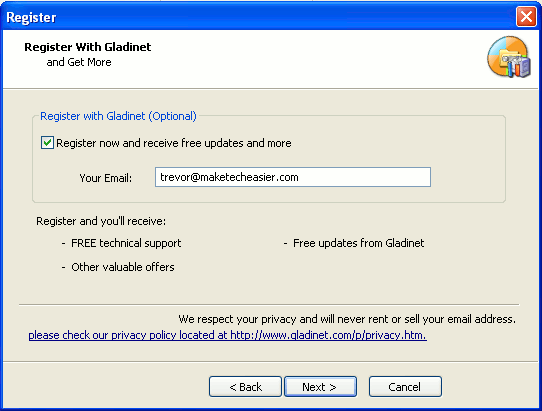The width and height of the screenshot is (542, 411).
Task: Cancel the registration dialog
Action: [405, 386]
